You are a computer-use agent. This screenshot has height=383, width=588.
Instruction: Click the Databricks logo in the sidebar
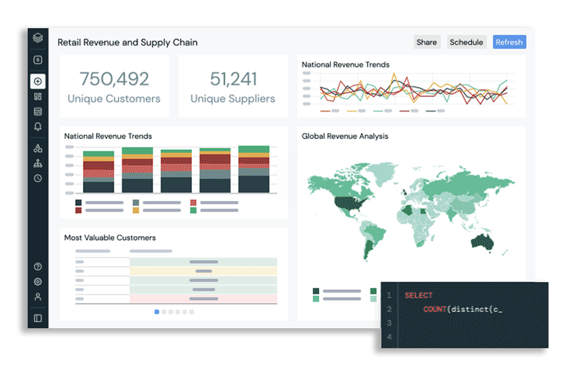click(x=38, y=38)
